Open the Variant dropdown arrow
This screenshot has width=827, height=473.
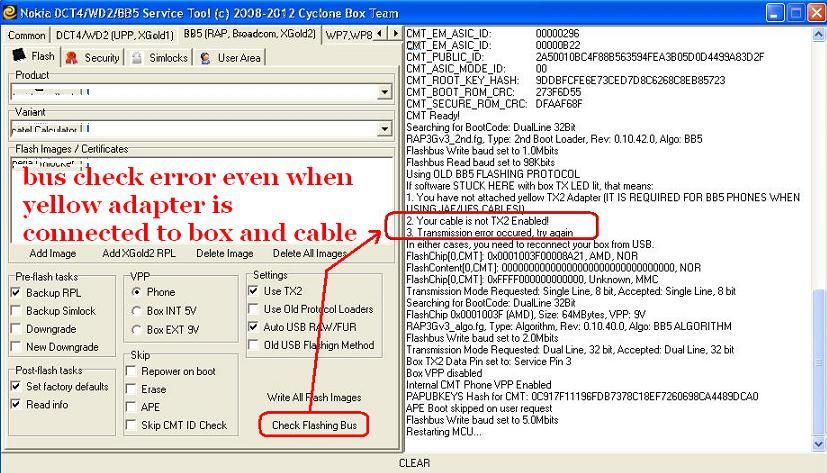[384, 129]
